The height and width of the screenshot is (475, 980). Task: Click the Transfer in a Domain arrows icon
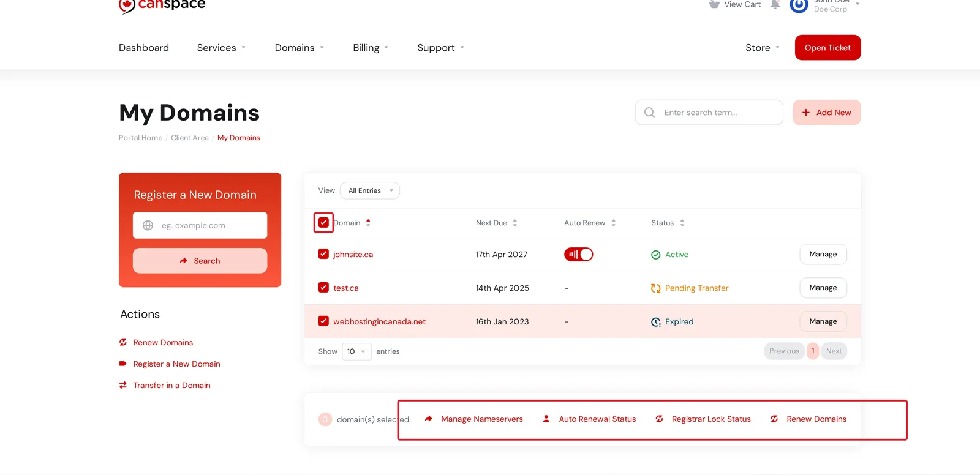tap(123, 385)
